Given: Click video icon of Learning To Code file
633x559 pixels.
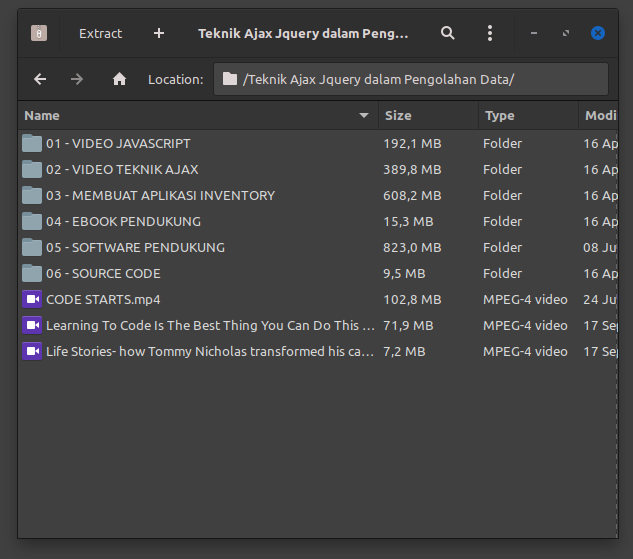Looking at the screenshot, I should (32, 325).
